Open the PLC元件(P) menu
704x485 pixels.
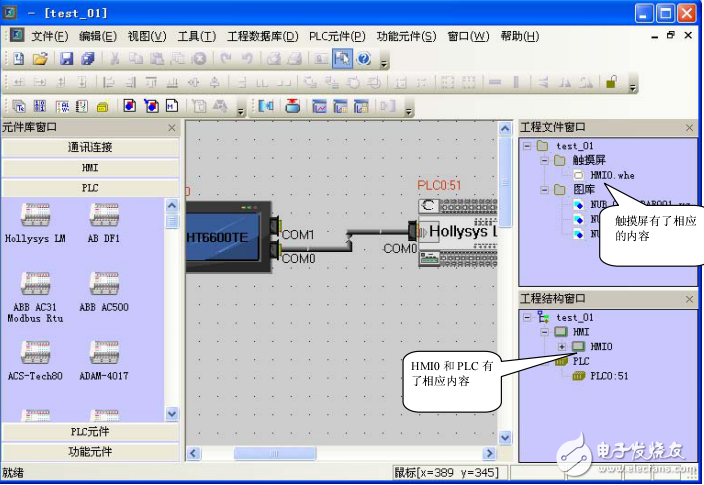pos(337,36)
